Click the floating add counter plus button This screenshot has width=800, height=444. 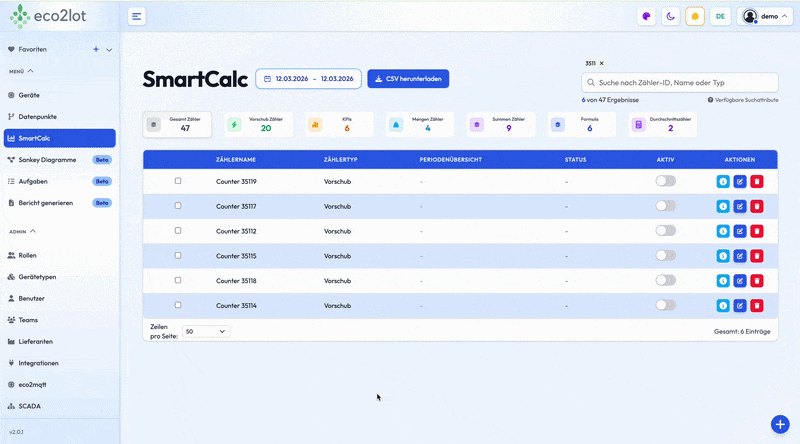[x=780, y=424]
